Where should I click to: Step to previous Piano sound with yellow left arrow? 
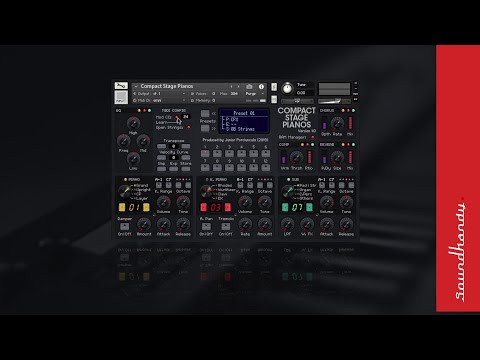[122, 207]
